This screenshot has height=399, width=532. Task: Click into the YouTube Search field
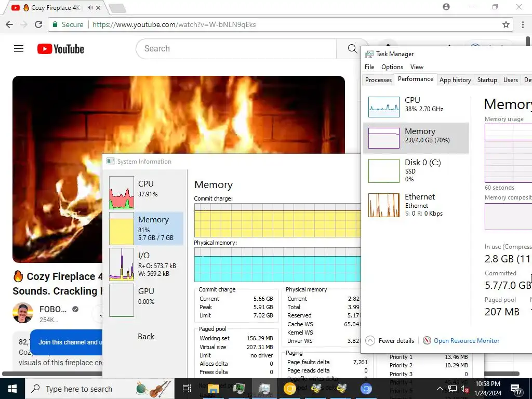pyautogui.click(x=236, y=48)
